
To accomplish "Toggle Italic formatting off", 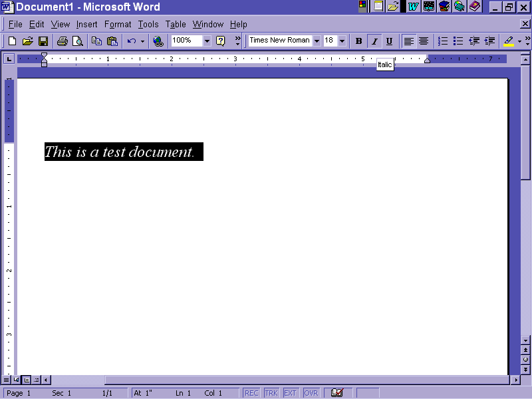I will 374,41.
